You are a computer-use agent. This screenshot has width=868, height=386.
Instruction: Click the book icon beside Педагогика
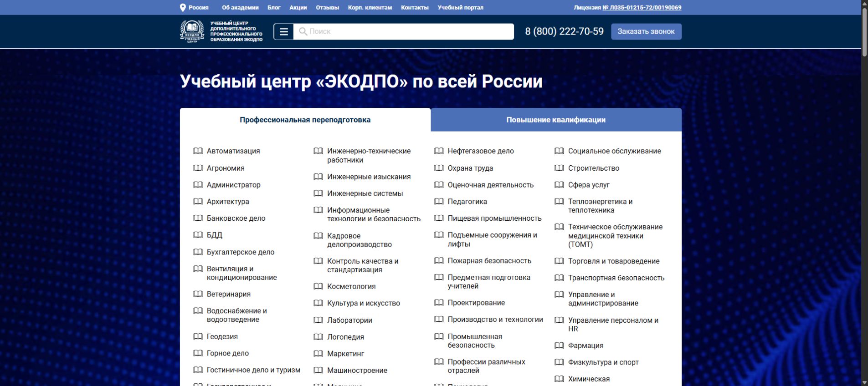coord(439,201)
